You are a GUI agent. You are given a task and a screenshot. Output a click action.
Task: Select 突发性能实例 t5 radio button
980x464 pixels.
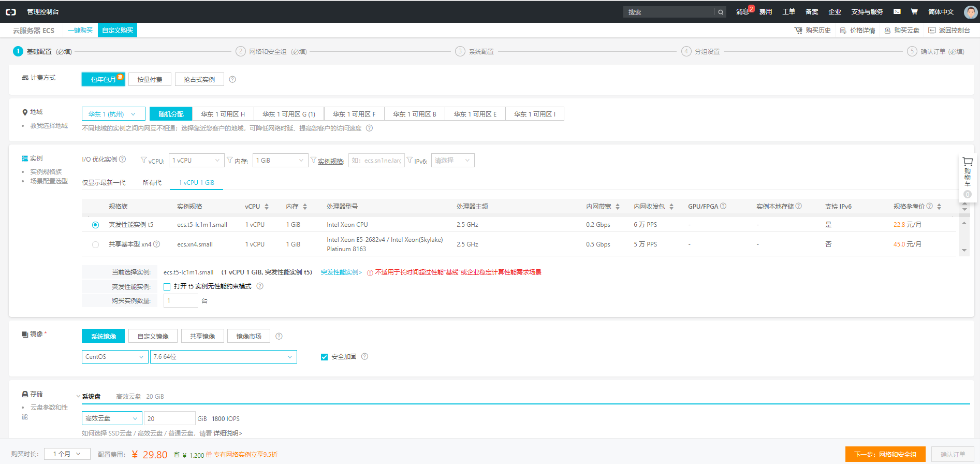(x=95, y=225)
